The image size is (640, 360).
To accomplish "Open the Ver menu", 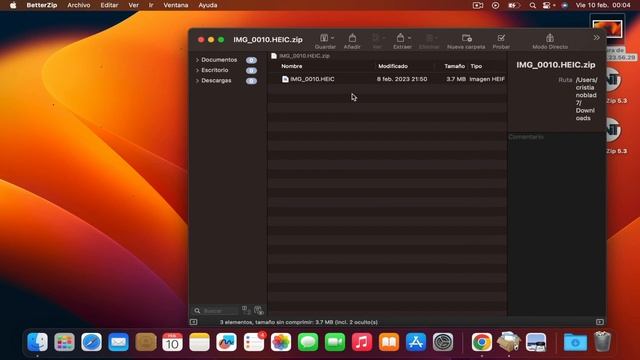I will (133, 5).
